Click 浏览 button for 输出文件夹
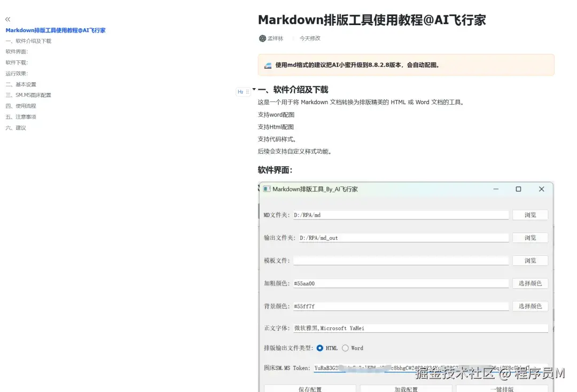The width and height of the screenshot is (577, 392). [531, 238]
